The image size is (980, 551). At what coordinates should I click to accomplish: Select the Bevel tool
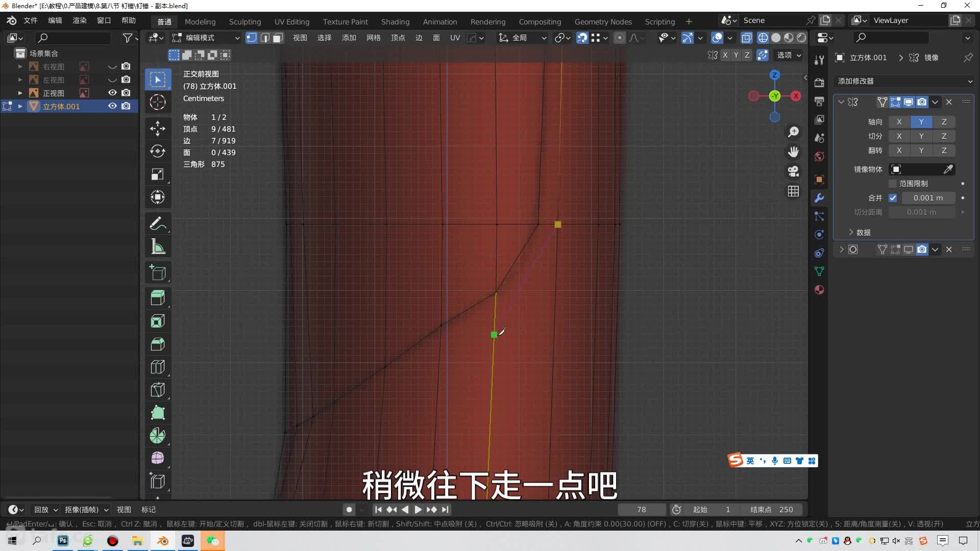(x=158, y=344)
